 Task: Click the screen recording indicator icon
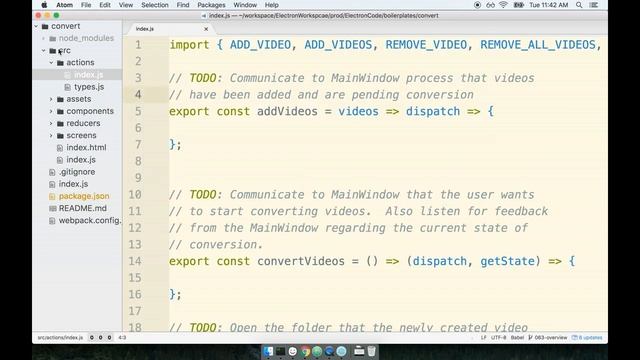(477, 5)
